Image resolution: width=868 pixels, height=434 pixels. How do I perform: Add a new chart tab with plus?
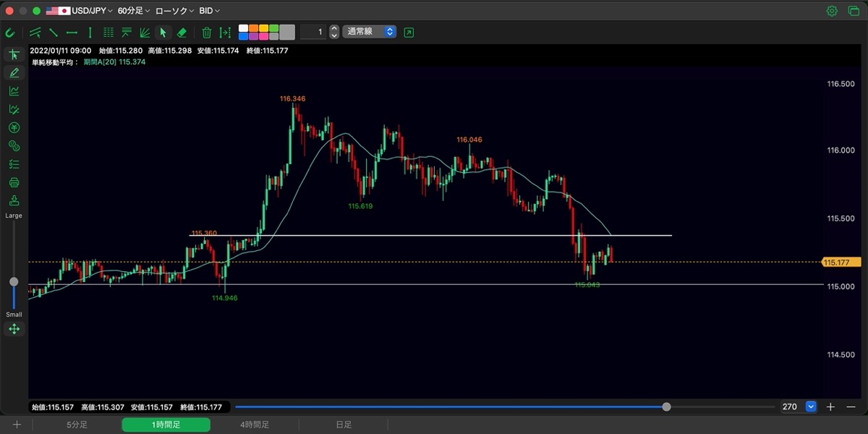[x=17, y=425]
